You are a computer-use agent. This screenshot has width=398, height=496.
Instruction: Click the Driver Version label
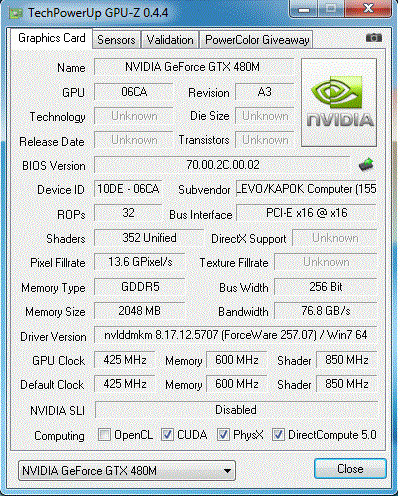53,337
